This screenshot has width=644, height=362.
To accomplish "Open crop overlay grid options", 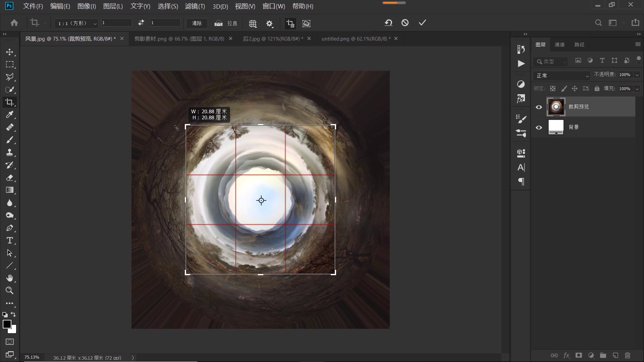I will (x=253, y=23).
